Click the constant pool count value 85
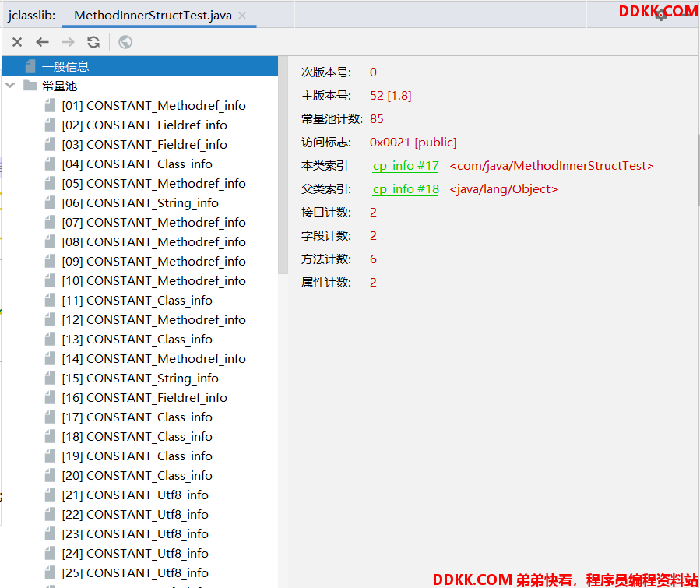This screenshot has height=588, width=700. [x=376, y=118]
